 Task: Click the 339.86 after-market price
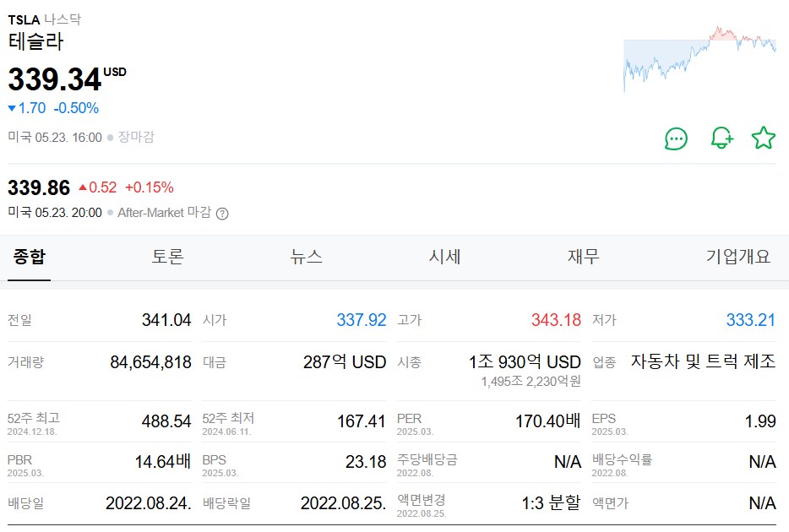(39, 188)
